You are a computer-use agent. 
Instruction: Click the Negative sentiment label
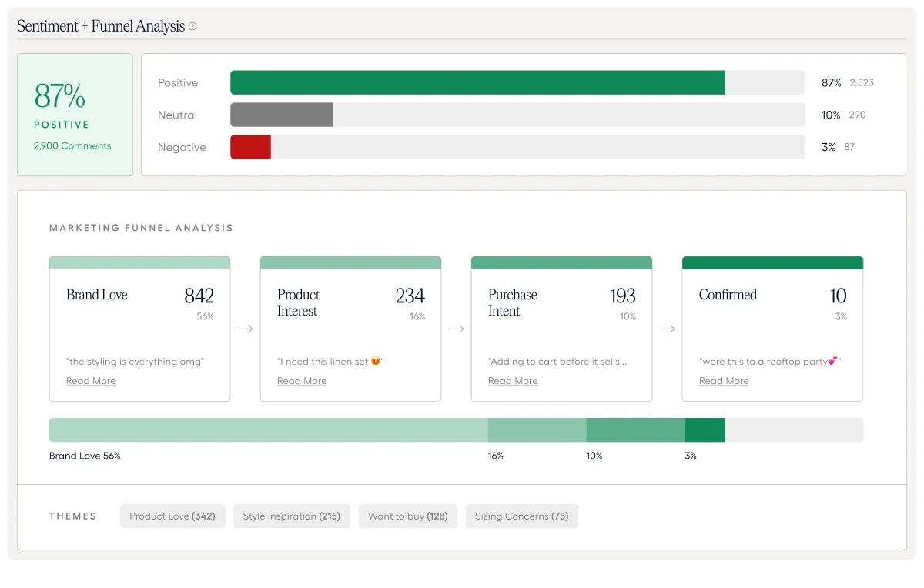pos(182,147)
